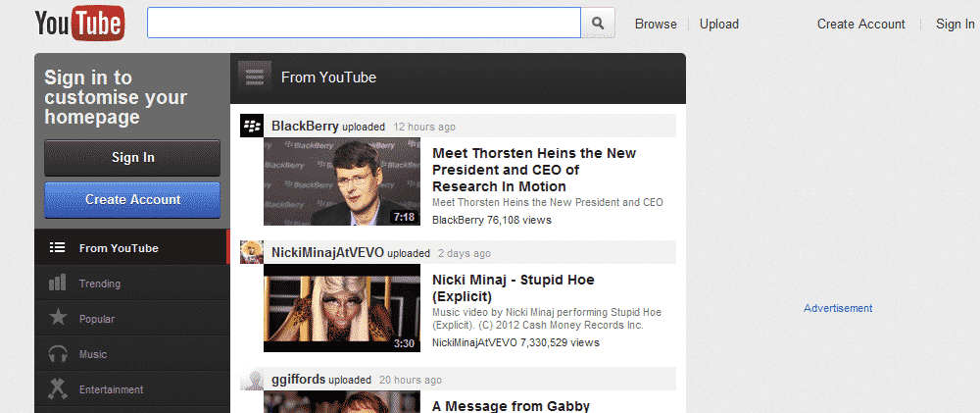Select the Trending bar chart icon
The image size is (980, 413).
(x=58, y=284)
